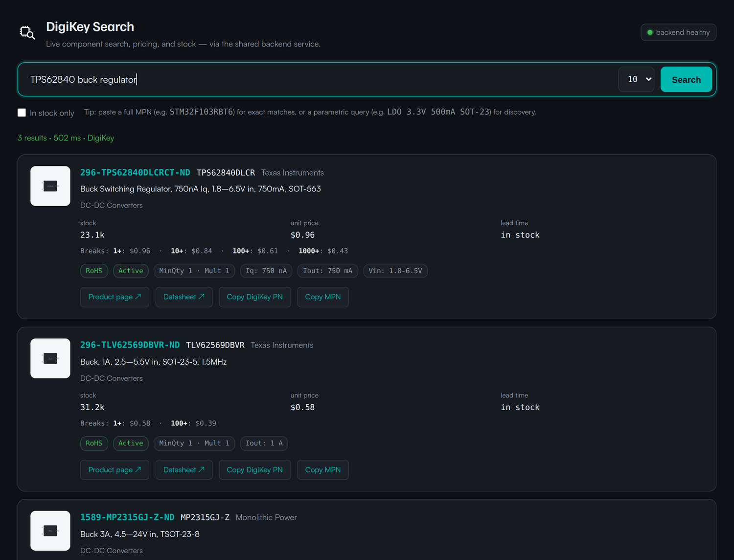Click the Monolithic Power manufacturer name

point(266,517)
